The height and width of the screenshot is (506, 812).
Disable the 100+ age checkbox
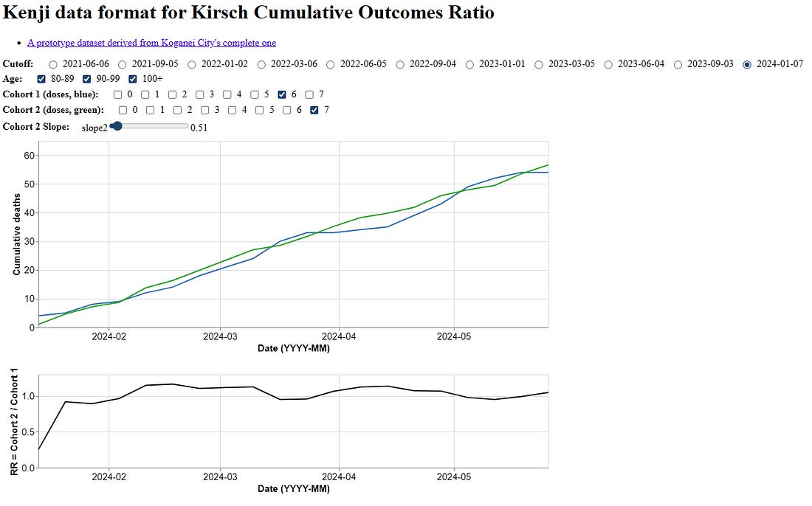tap(134, 79)
